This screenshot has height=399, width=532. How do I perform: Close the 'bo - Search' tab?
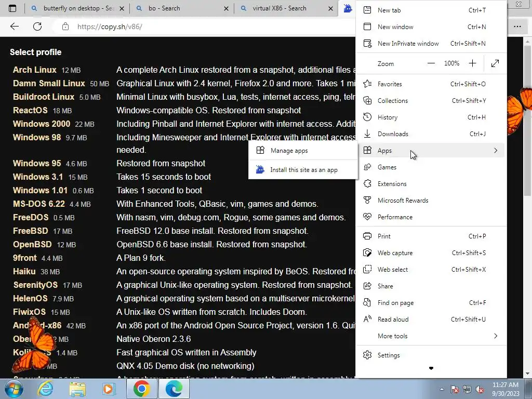(227, 9)
